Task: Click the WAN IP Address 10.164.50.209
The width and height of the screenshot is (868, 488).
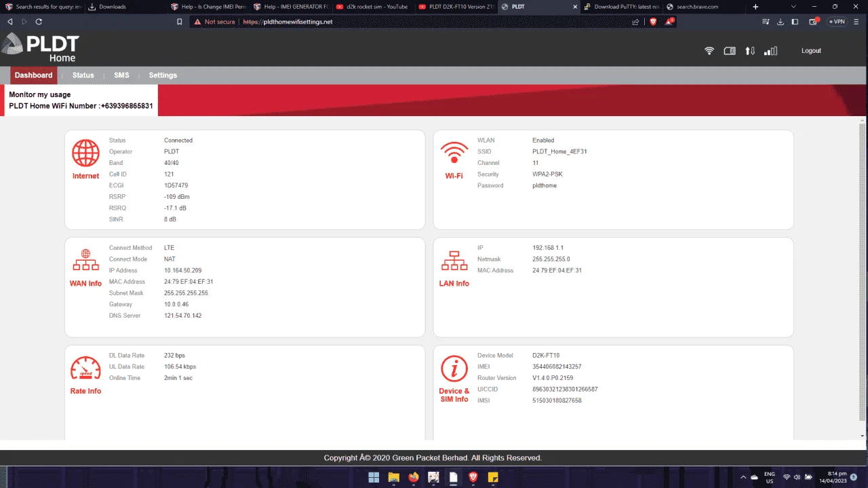Action: 182,271
